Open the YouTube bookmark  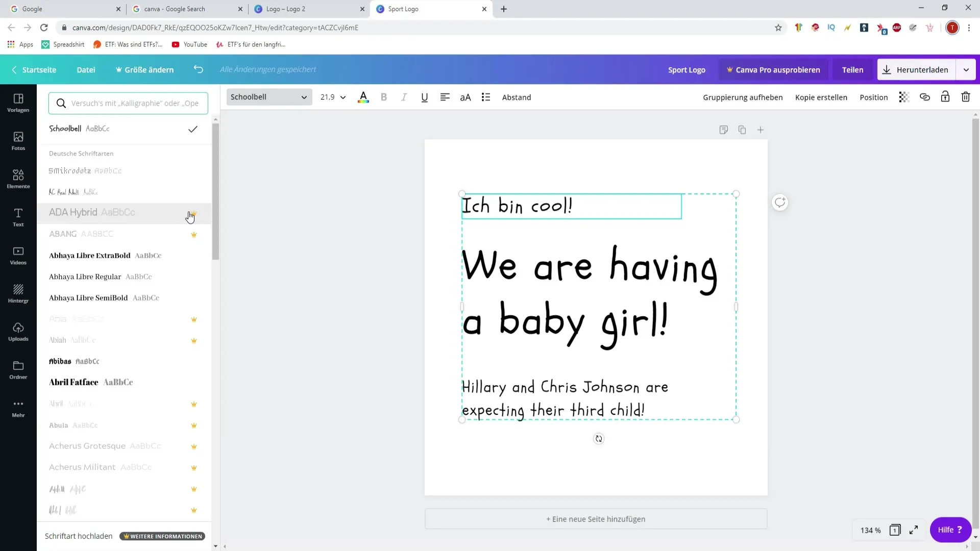pyautogui.click(x=189, y=44)
